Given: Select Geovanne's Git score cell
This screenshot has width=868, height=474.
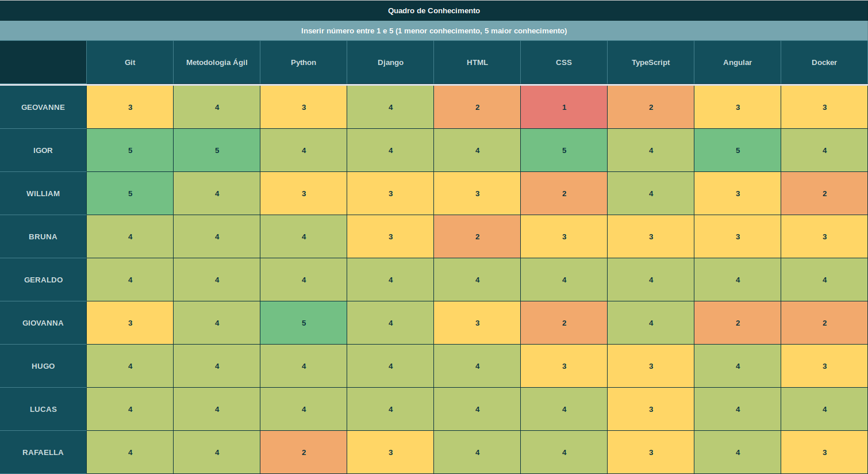Looking at the screenshot, I should pos(130,107).
